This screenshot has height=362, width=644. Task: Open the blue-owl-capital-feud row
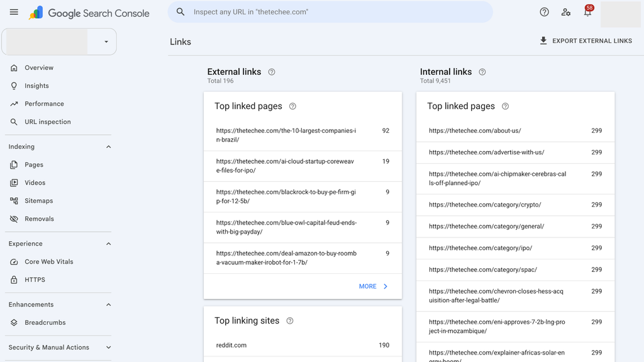(303, 227)
